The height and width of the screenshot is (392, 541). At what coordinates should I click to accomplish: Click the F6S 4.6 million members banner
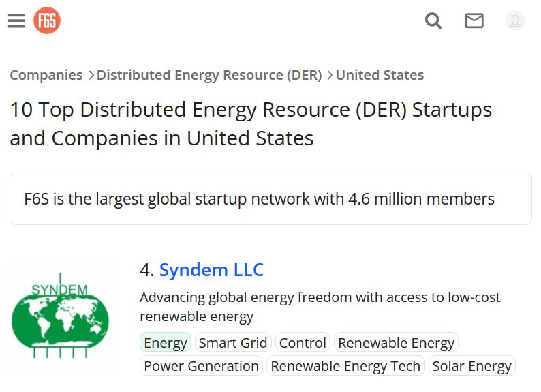pos(270,198)
